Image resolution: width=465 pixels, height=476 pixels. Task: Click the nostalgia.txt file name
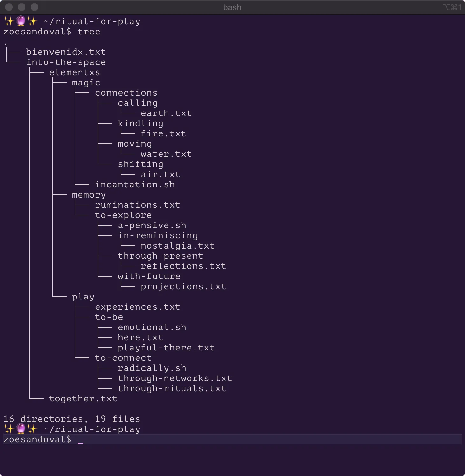178,246
